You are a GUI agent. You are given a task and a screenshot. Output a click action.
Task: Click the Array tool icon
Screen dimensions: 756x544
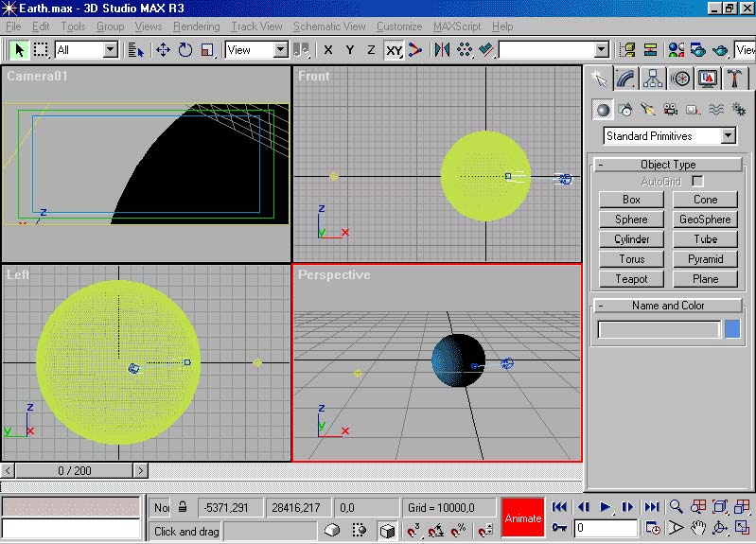point(465,50)
